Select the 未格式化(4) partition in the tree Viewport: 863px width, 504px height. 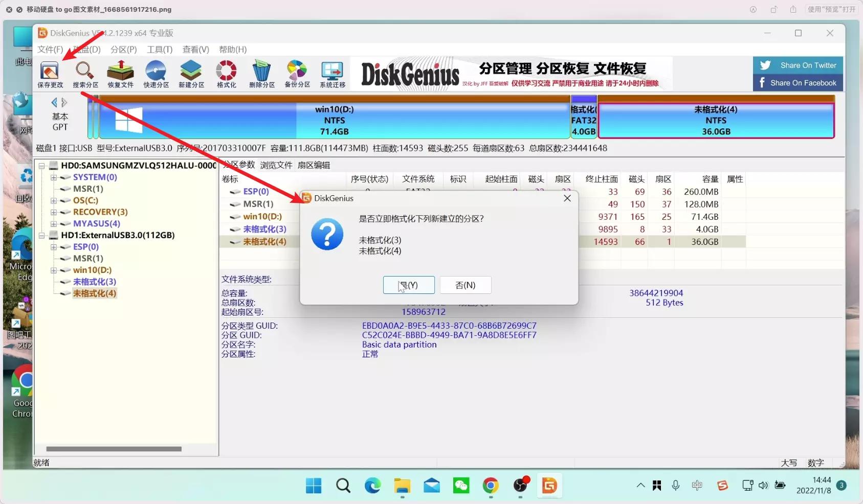[94, 293]
